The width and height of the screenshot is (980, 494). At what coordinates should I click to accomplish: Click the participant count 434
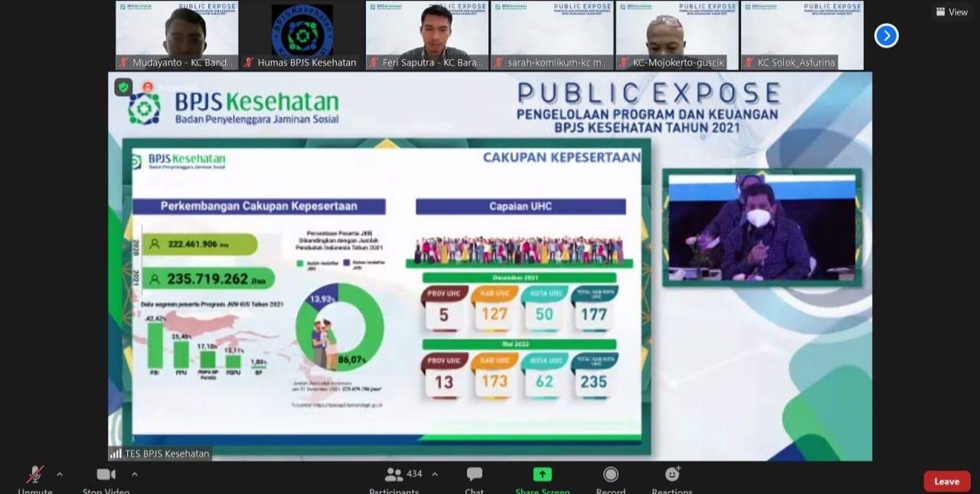(414, 474)
